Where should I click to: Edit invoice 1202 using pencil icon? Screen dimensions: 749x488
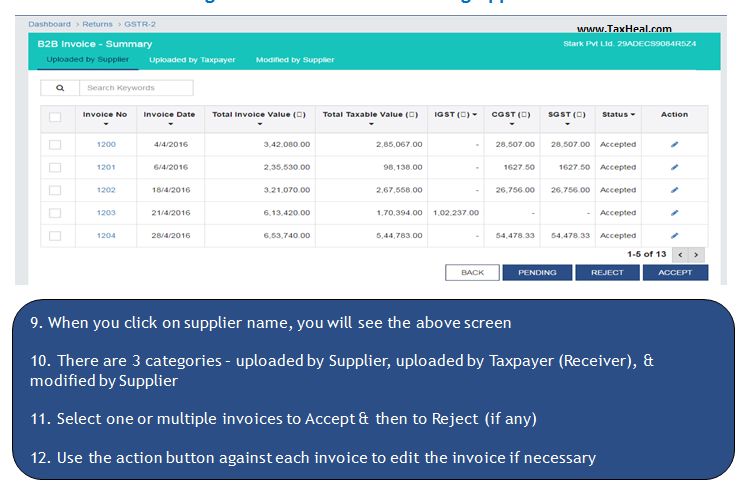coord(674,190)
